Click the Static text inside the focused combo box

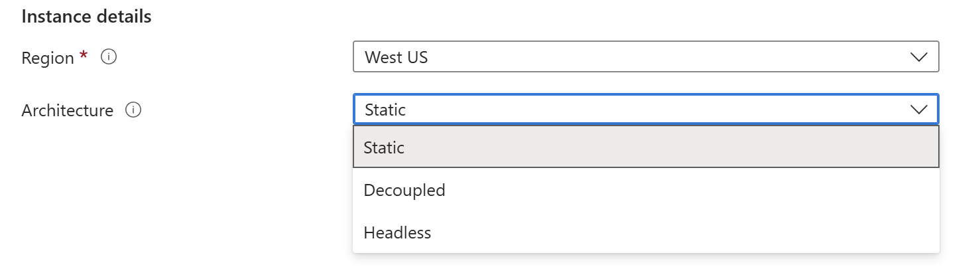click(385, 110)
